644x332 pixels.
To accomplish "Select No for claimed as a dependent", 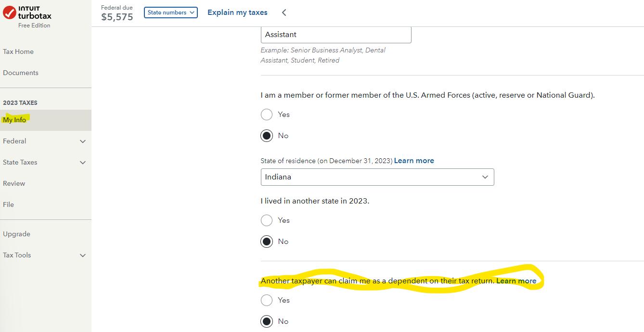I will (267, 321).
